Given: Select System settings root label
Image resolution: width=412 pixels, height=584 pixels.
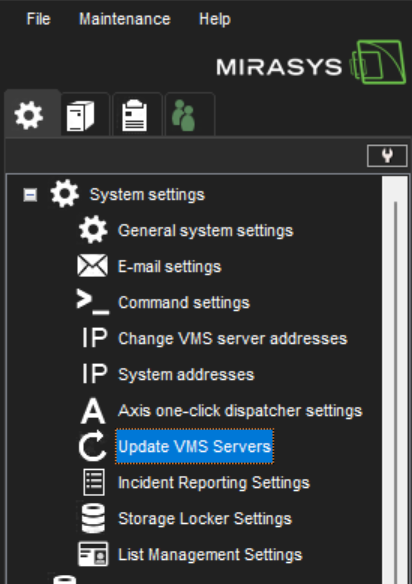Looking at the screenshot, I should pyautogui.click(x=147, y=195).
